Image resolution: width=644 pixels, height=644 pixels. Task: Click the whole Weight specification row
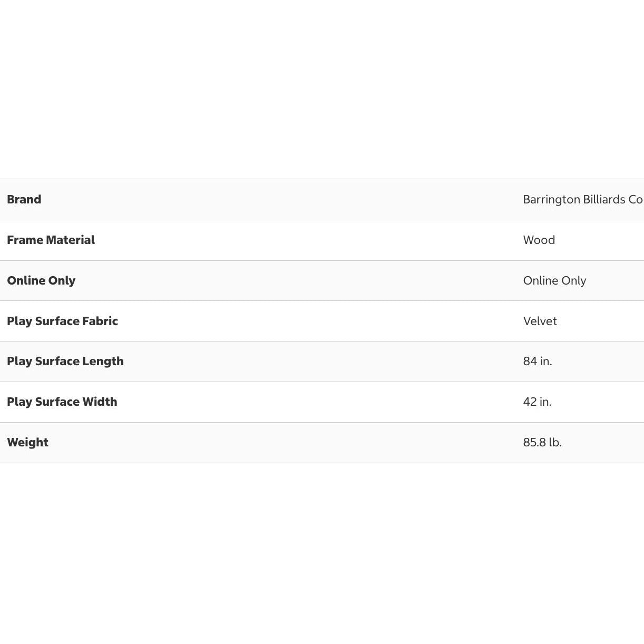316,443
